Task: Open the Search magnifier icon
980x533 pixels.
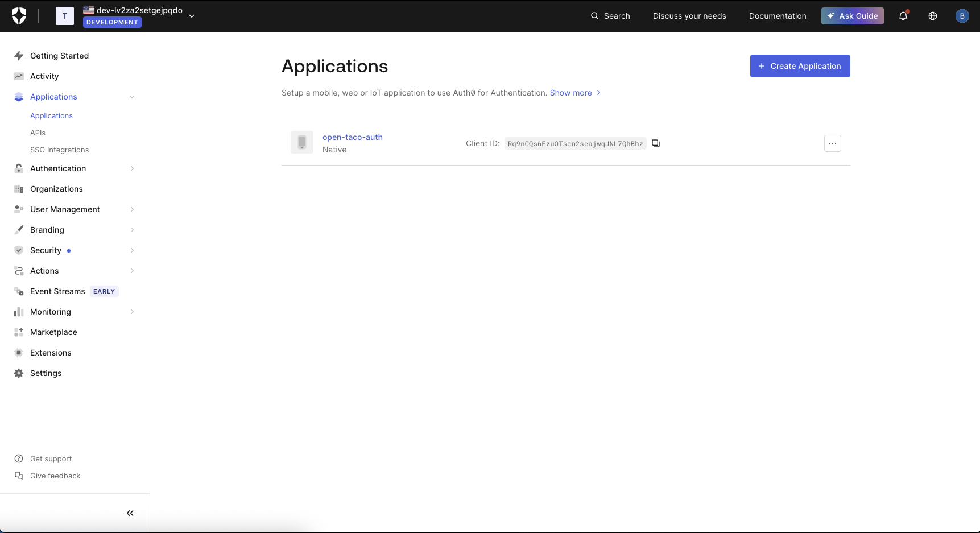Action: pyautogui.click(x=594, y=16)
